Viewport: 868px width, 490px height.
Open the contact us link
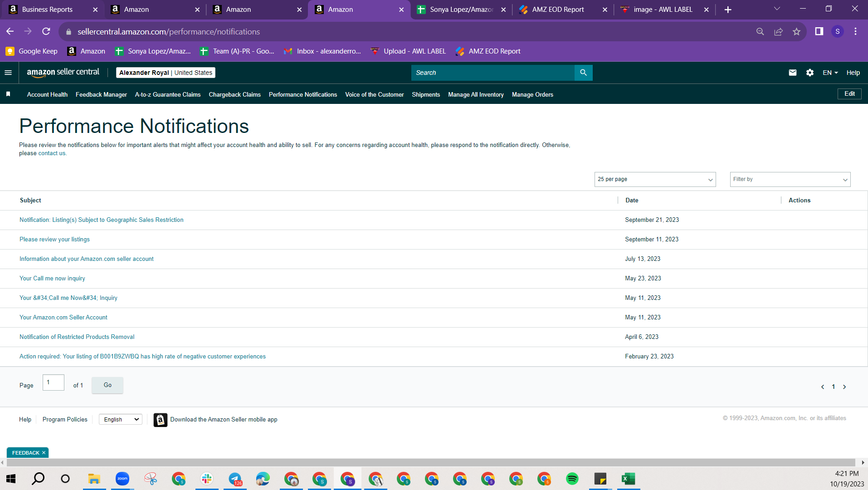[x=52, y=153]
